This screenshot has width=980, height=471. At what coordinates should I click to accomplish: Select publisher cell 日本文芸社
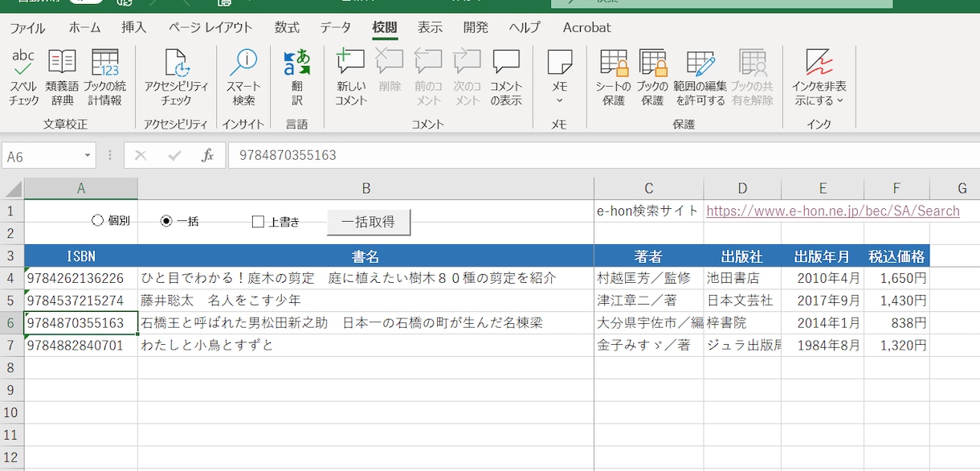tap(742, 301)
